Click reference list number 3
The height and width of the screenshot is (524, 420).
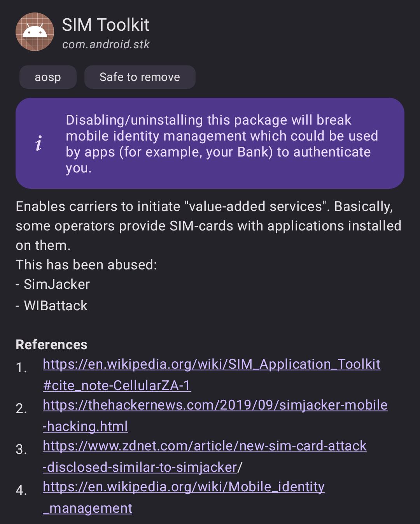(21, 449)
